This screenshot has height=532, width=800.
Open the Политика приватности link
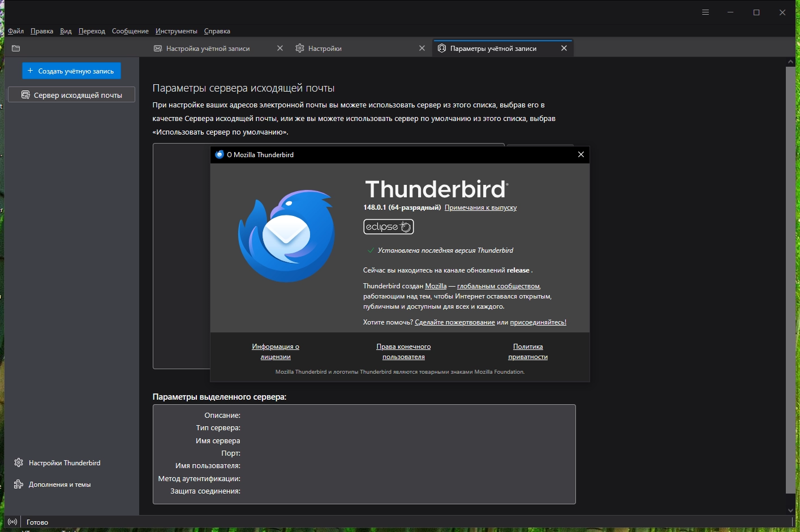pos(528,352)
